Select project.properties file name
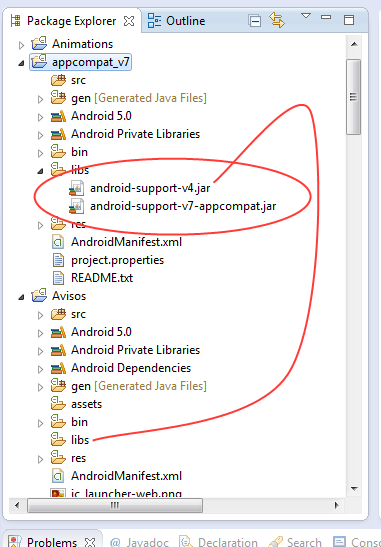381x547 pixels. pyautogui.click(x=117, y=260)
